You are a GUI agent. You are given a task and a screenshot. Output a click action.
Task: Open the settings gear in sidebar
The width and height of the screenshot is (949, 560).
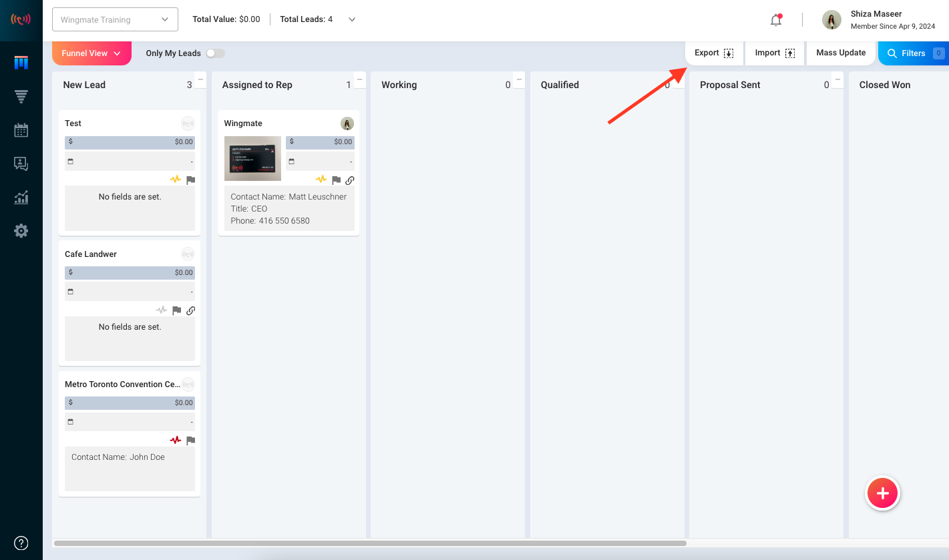coord(21,231)
